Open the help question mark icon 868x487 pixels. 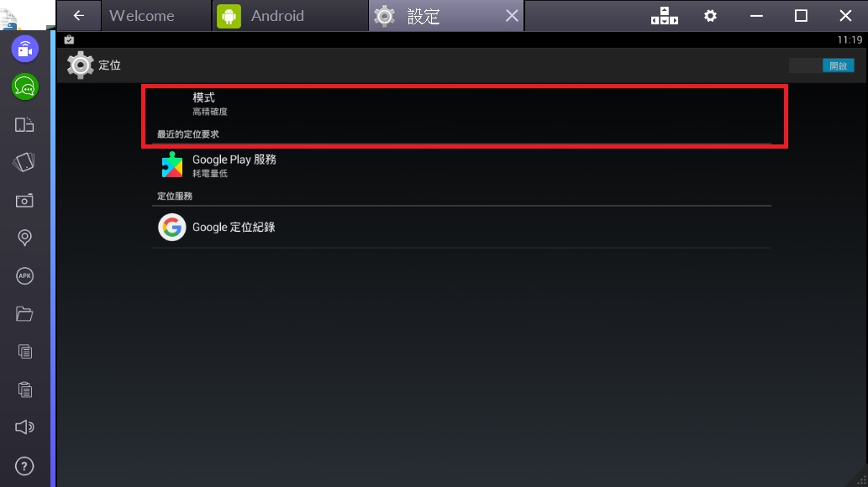coord(24,466)
